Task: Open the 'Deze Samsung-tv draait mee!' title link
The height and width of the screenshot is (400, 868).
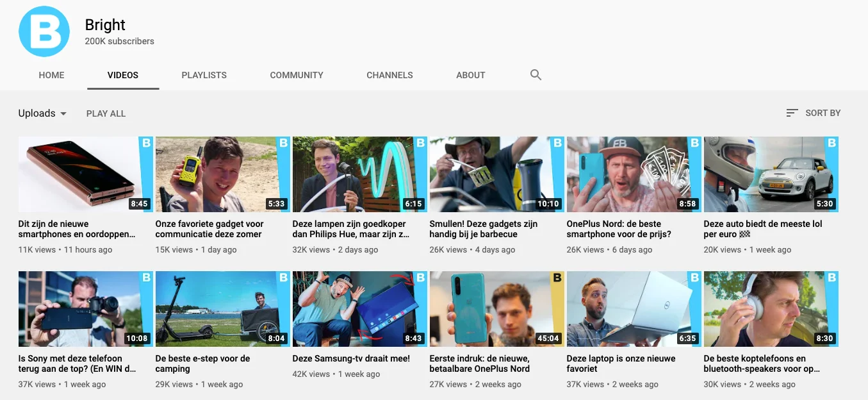Action: [x=351, y=358]
